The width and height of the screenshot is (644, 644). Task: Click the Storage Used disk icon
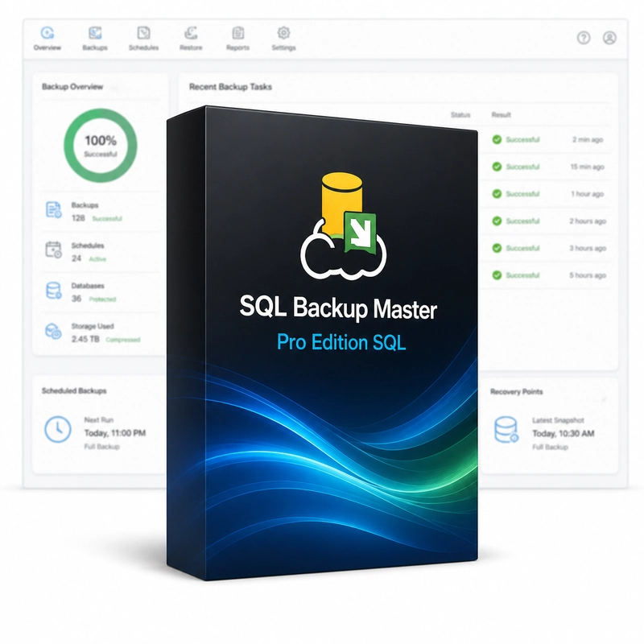[53, 331]
